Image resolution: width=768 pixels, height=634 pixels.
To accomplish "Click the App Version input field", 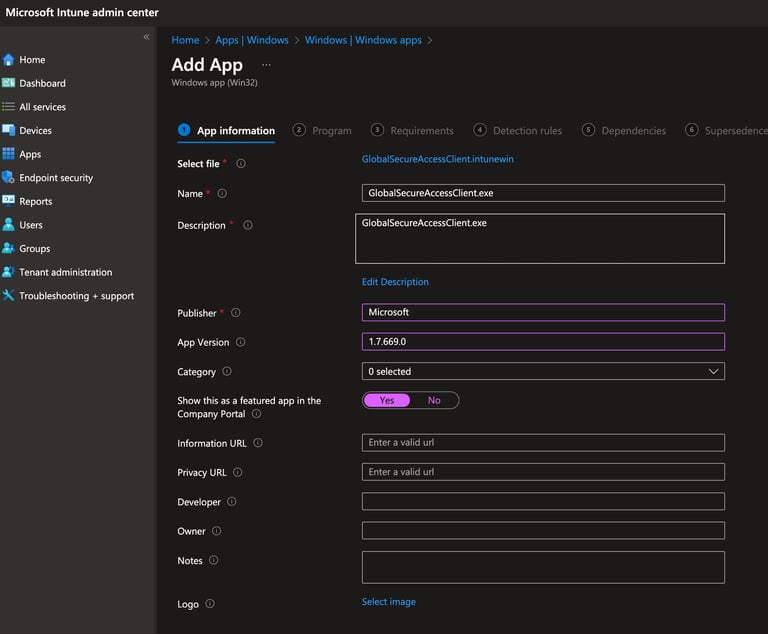I will pos(543,342).
